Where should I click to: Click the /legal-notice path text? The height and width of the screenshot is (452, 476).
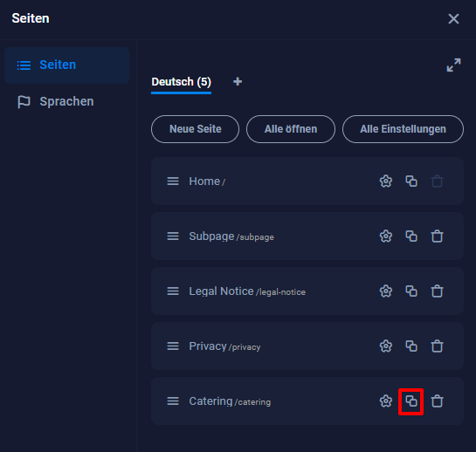pyautogui.click(x=281, y=292)
